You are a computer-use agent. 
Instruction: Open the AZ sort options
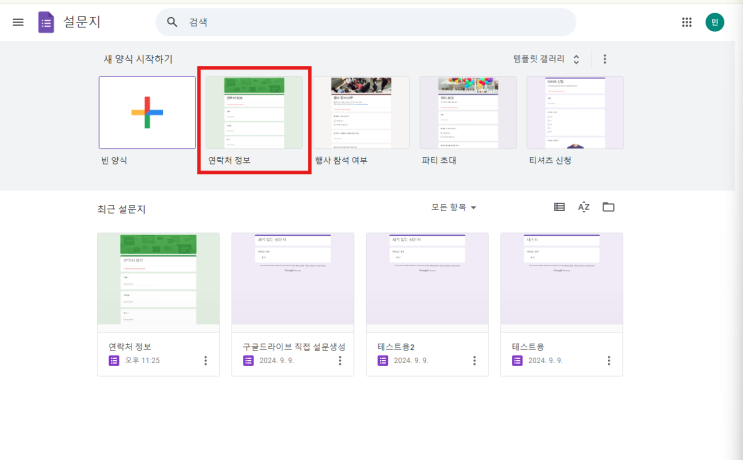click(584, 207)
